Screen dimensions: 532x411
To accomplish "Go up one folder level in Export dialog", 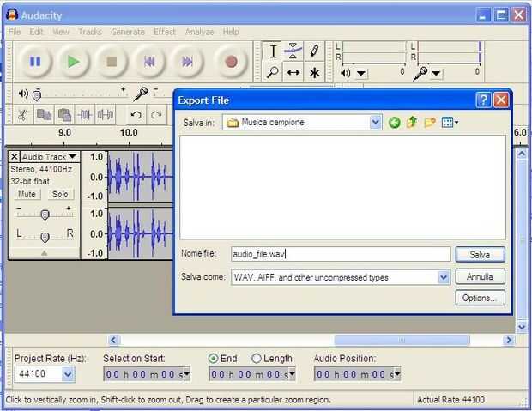I will [x=412, y=122].
